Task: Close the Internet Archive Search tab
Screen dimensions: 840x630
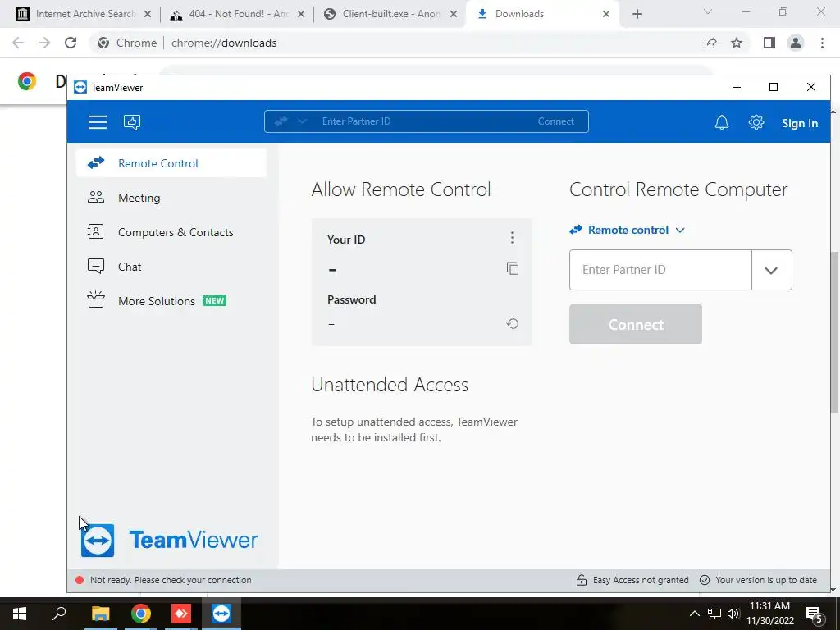Action: [x=148, y=15]
